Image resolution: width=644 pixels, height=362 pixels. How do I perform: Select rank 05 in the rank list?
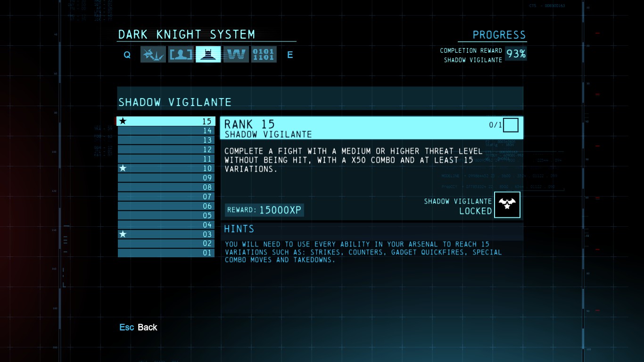point(166,215)
